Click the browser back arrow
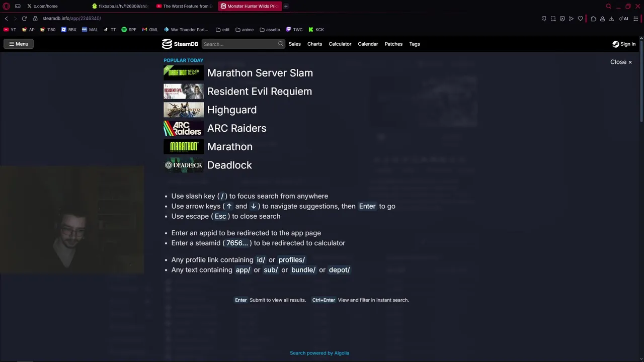 pyautogui.click(x=6, y=19)
